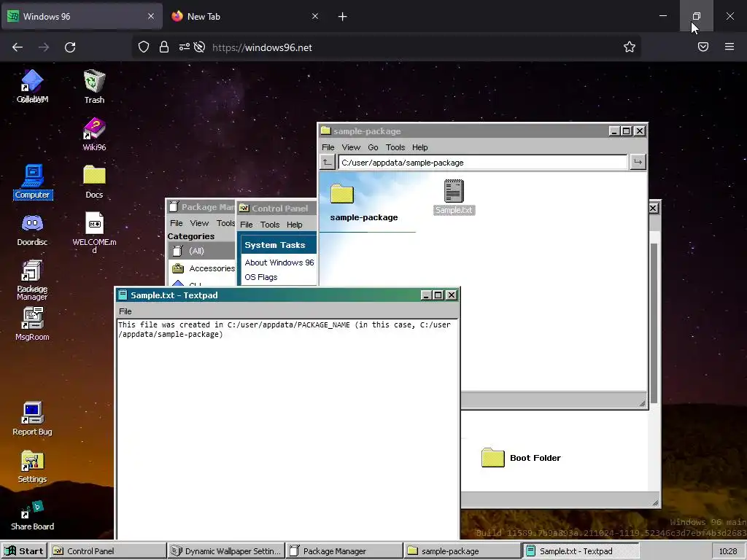Open File menu in Package Manager window

(x=177, y=223)
